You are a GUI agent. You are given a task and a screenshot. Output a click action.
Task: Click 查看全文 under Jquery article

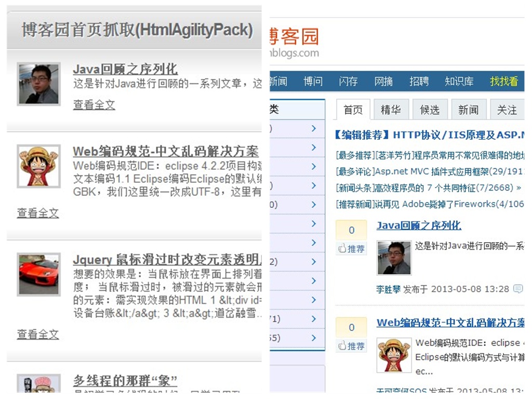(38, 334)
